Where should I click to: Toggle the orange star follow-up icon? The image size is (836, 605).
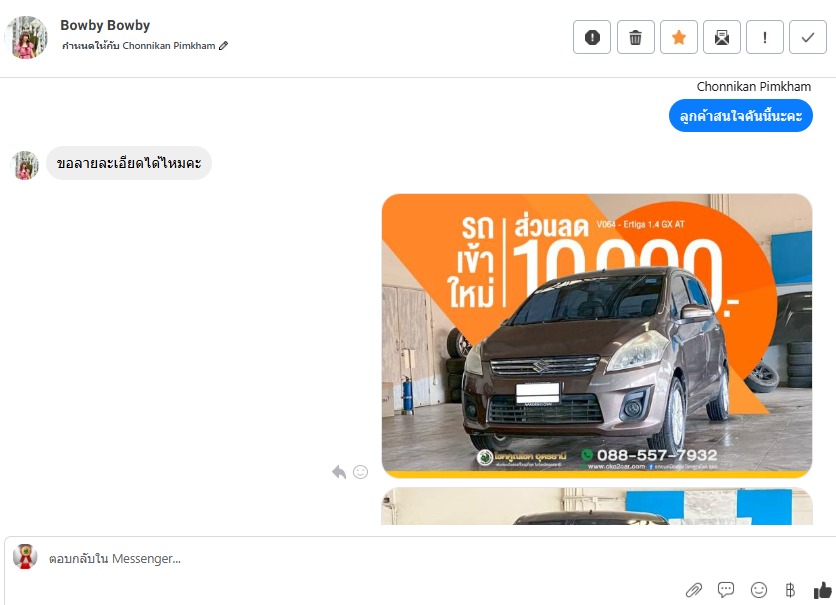click(x=679, y=37)
